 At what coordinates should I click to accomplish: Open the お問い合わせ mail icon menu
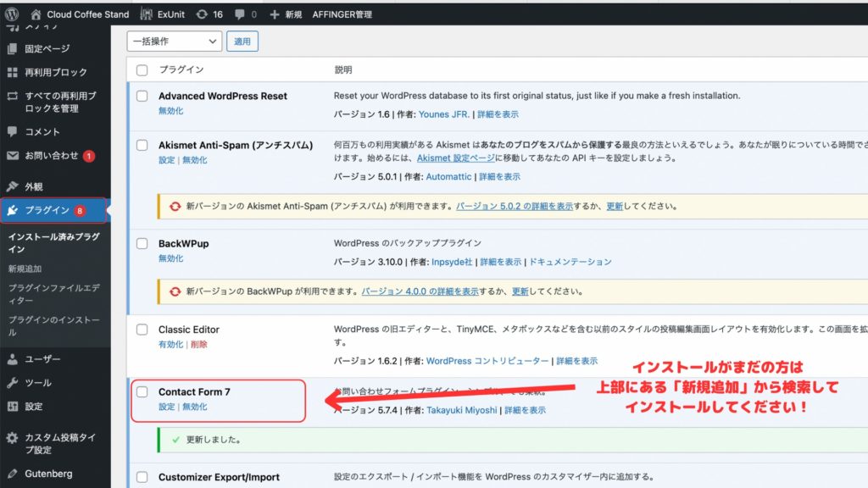click(12, 156)
